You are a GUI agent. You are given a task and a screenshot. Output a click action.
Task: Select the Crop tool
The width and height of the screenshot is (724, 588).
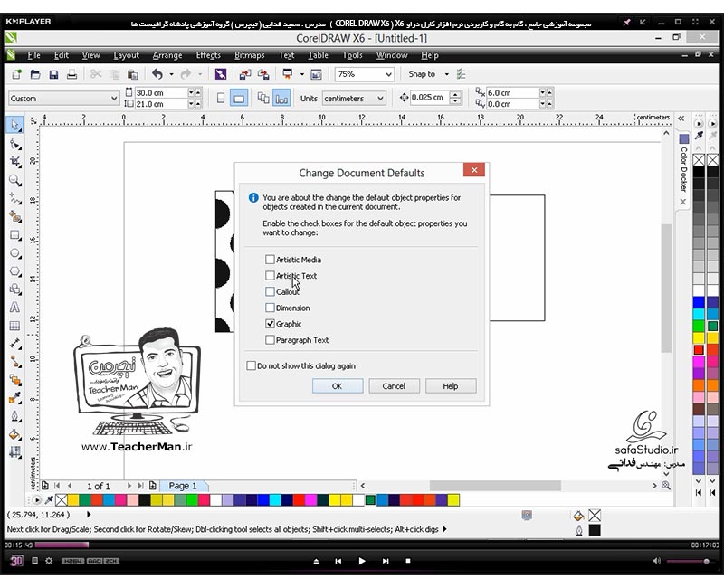[x=15, y=162]
